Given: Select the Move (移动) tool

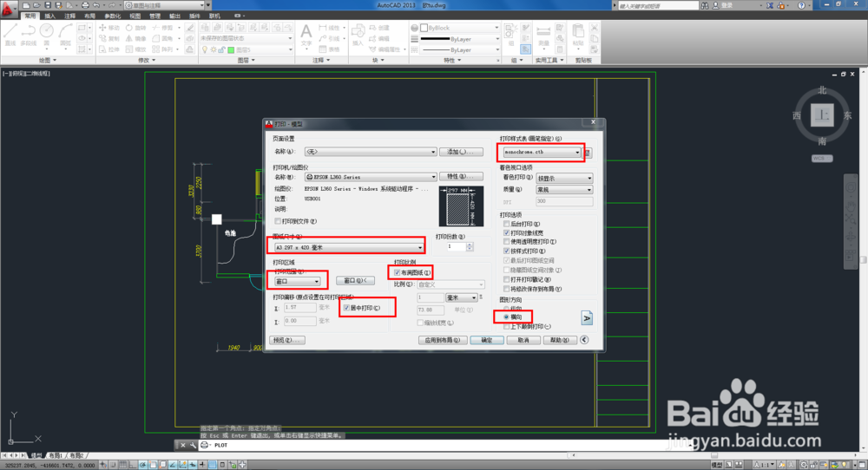Looking at the screenshot, I should 109,28.
